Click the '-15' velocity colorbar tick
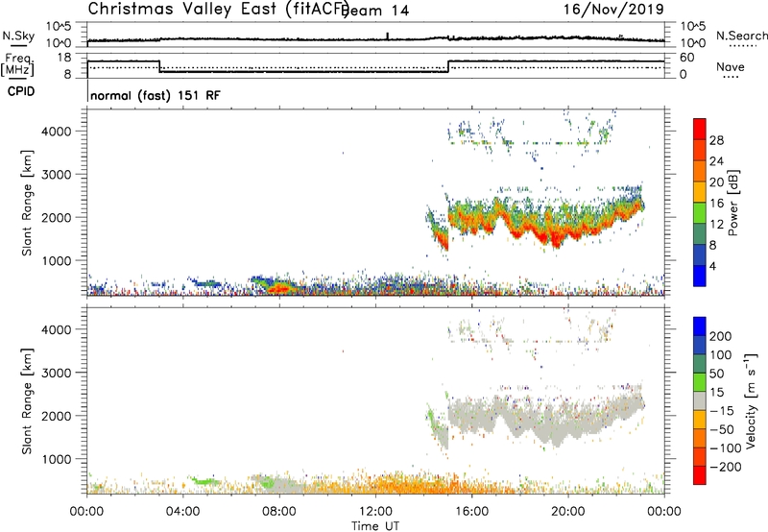The height and width of the screenshot is (532, 768). [722, 411]
